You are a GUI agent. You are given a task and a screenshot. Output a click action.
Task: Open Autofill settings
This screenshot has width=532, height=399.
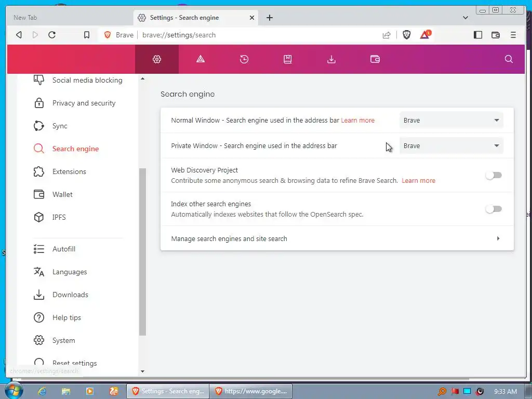(x=54, y=249)
